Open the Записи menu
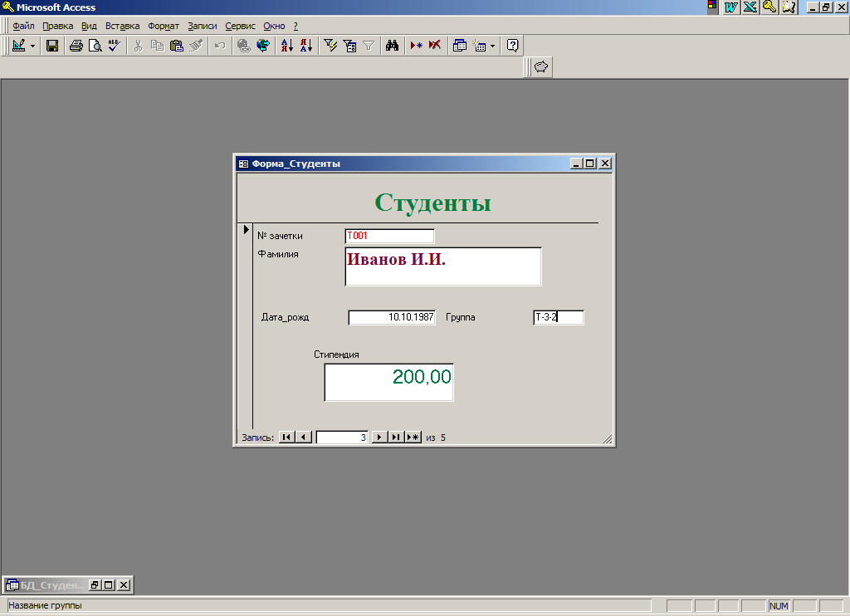 pyautogui.click(x=203, y=26)
